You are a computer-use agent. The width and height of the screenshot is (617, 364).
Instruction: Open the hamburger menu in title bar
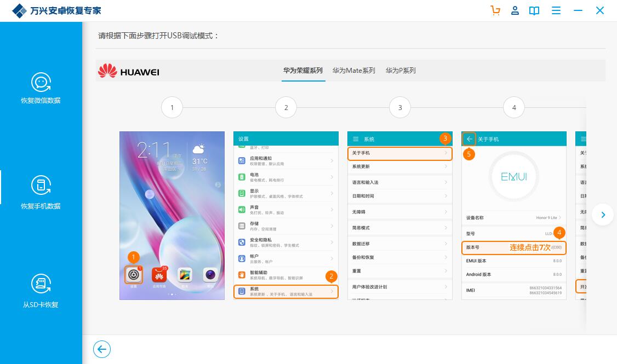tap(556, 10)
